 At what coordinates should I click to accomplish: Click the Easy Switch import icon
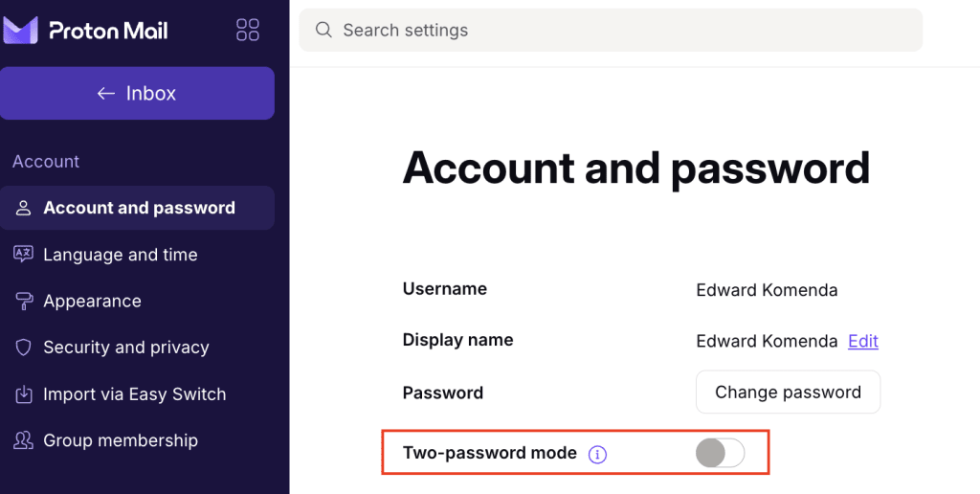tap(23, 393)
